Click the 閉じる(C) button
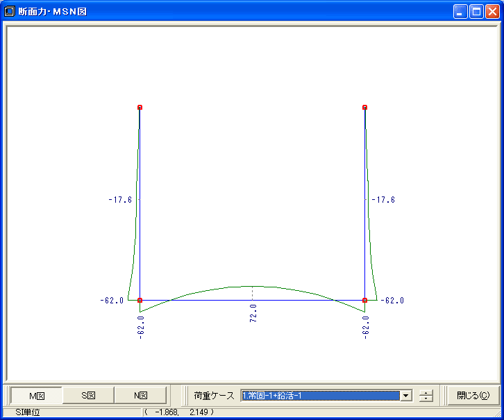 (473, 396)
